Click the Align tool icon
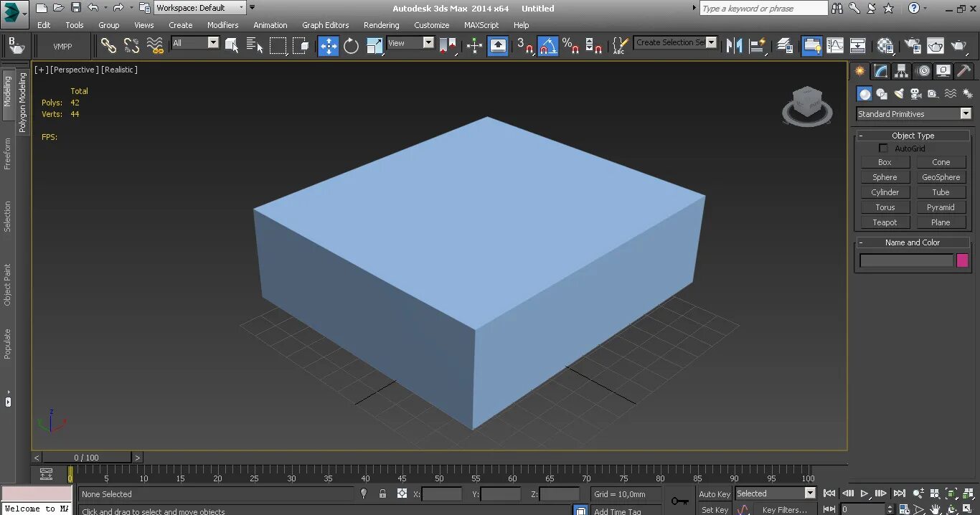Image resolution: width=980 pixels, height=515 pixels. pos(758,46)
